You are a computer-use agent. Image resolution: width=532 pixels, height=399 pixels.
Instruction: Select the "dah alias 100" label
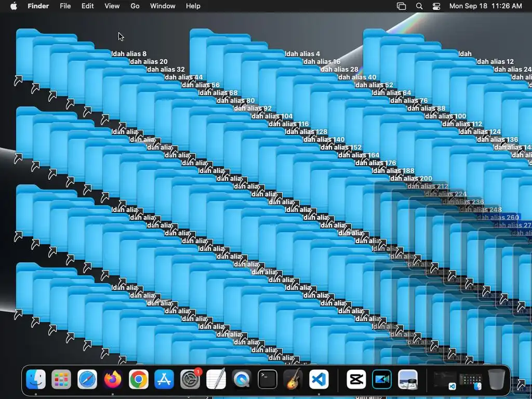445,116
